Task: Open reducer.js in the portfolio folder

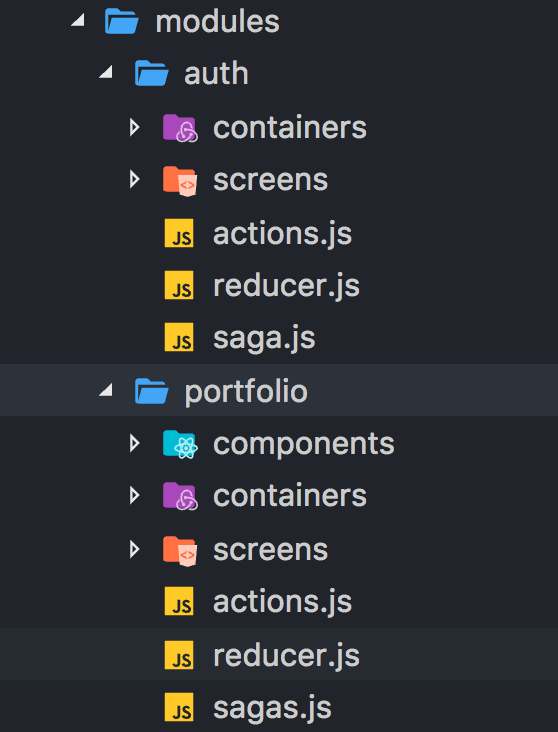Action: pyautogui.click(x=286, y=655)
